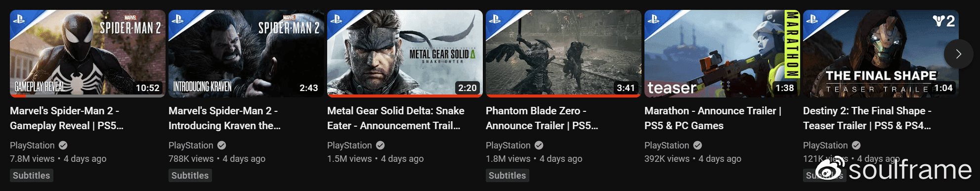
Task: Open the Spider-Man 2 Gameplay Reveal thumbnail
Action: 87,53
